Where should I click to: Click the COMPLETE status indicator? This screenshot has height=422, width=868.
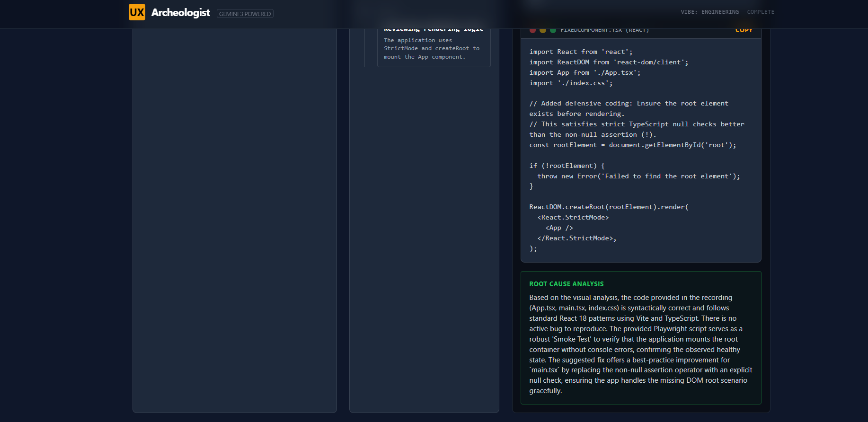[x=761, y=12]
